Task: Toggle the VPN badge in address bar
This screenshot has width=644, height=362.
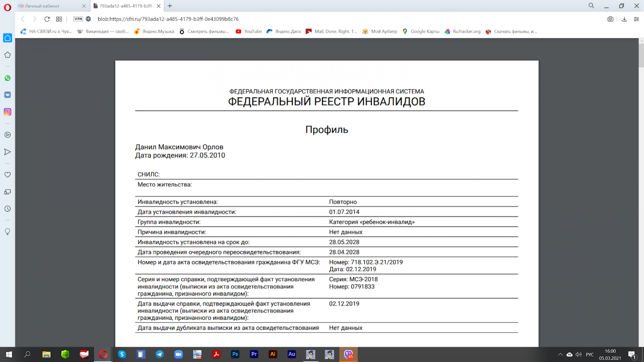Action: 78,19
